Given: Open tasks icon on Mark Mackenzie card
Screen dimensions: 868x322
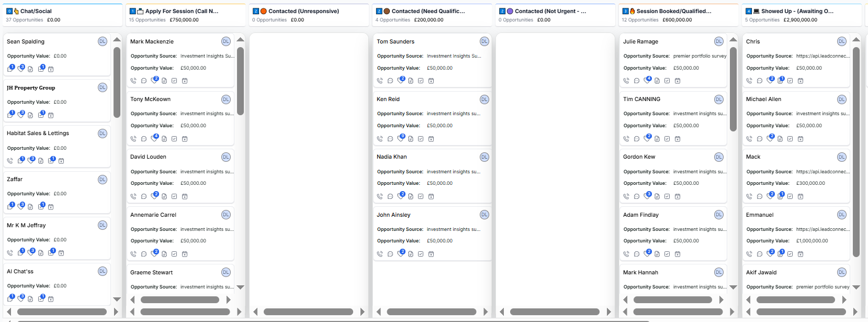Looking at the screenshot, I should pos(174,81).
